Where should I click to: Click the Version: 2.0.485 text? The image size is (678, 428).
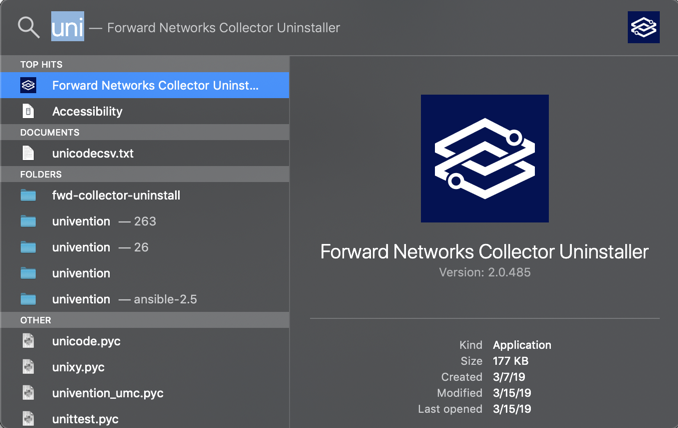point(485,272)
